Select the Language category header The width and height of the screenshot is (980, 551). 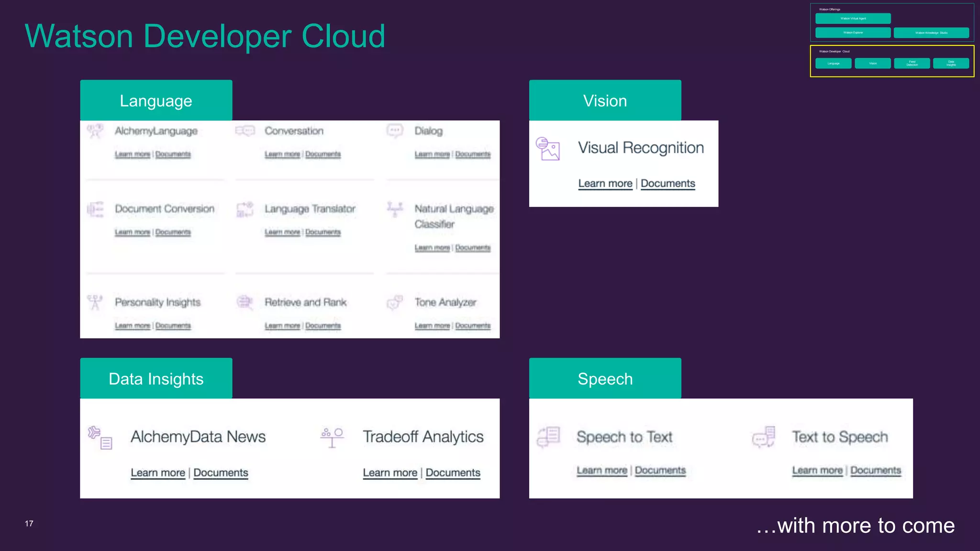point(156,100)
